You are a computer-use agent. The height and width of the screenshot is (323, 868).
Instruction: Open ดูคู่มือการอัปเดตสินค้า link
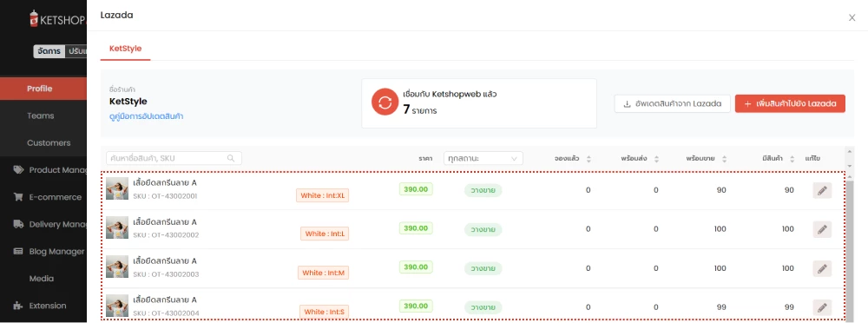(x=147, y=116)
